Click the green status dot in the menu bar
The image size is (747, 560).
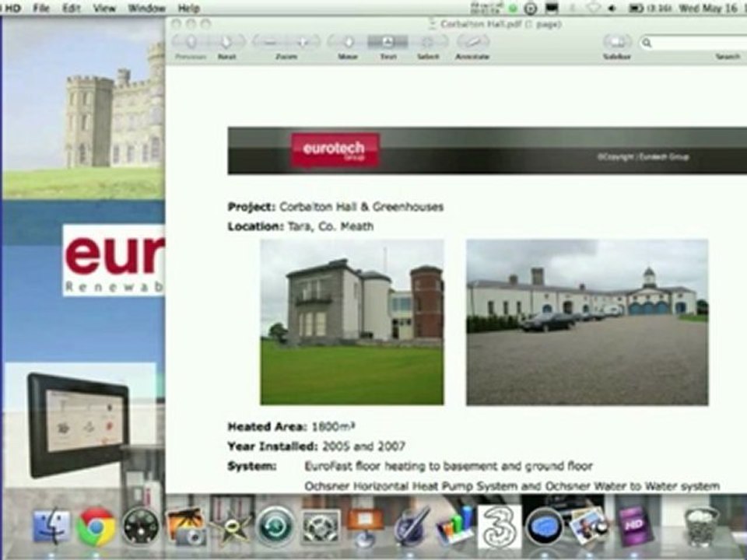[x=513, y=8]
